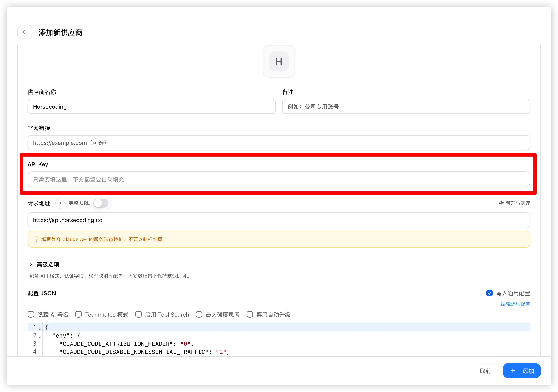This screenshot has width=558, height=392.
Task: Click the supplier name field Horsecoding
Action: click(x=151, y=107)
